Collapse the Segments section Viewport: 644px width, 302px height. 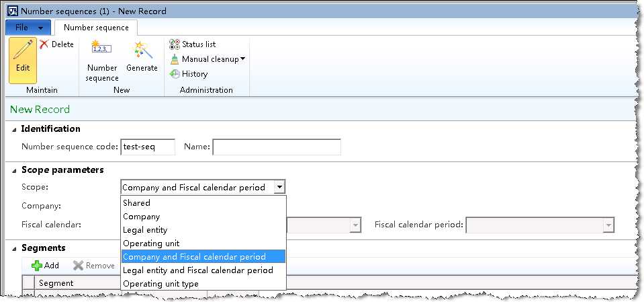[x=14, y=248]
